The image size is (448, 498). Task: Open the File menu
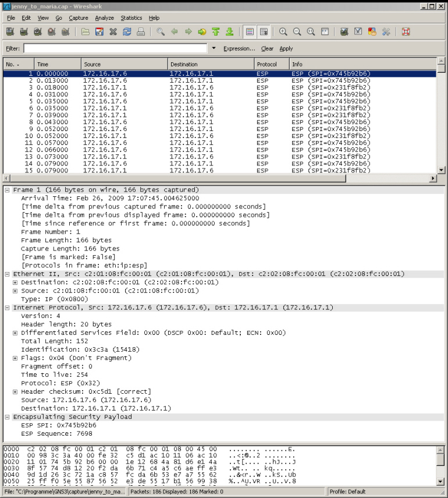coord(11,18)
